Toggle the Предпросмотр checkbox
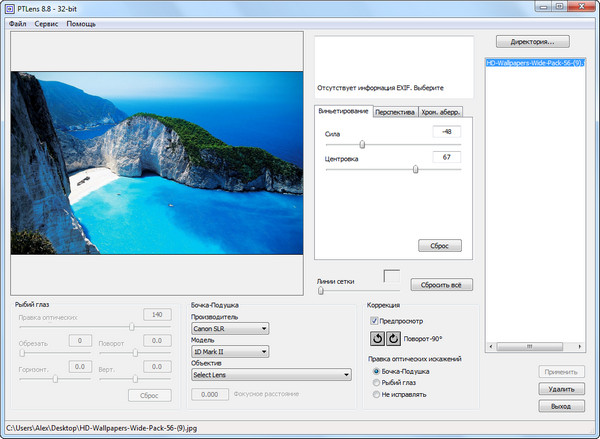Screen dimensions: 600x439 374,320
